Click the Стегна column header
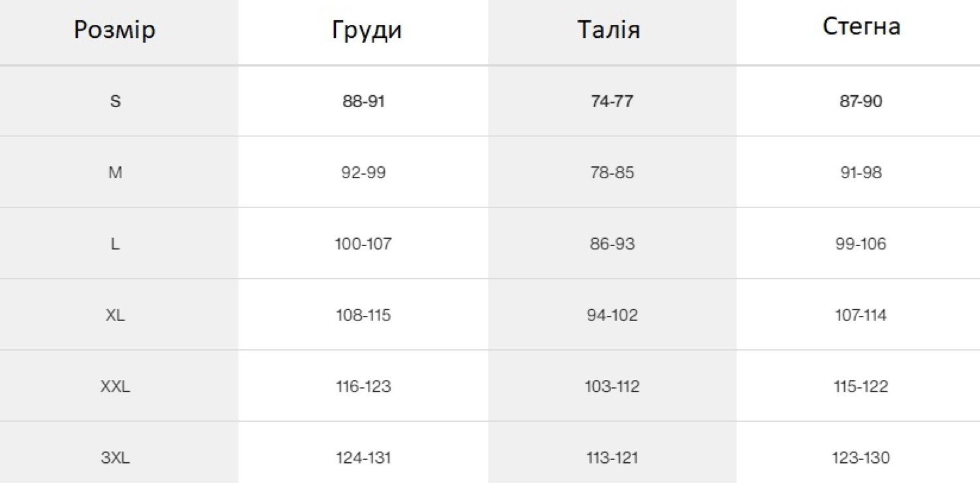The width and height of the screenshot is (980, 483). pos(861,26)
